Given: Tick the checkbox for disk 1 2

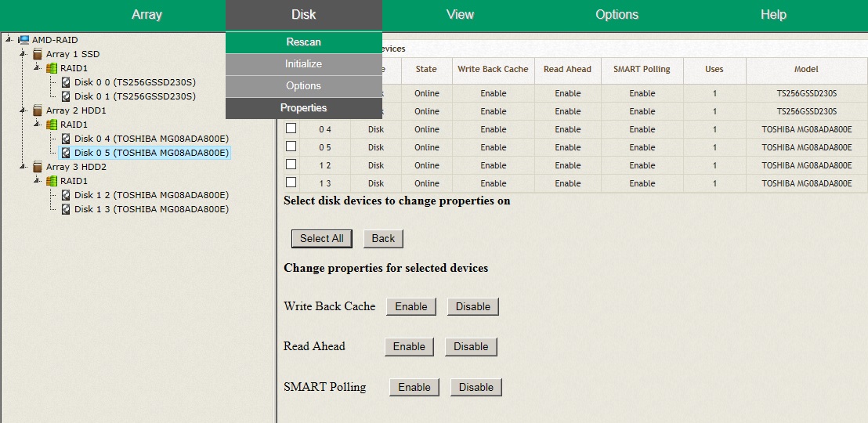Looking at the screenshot, I should tap(291, 164).
